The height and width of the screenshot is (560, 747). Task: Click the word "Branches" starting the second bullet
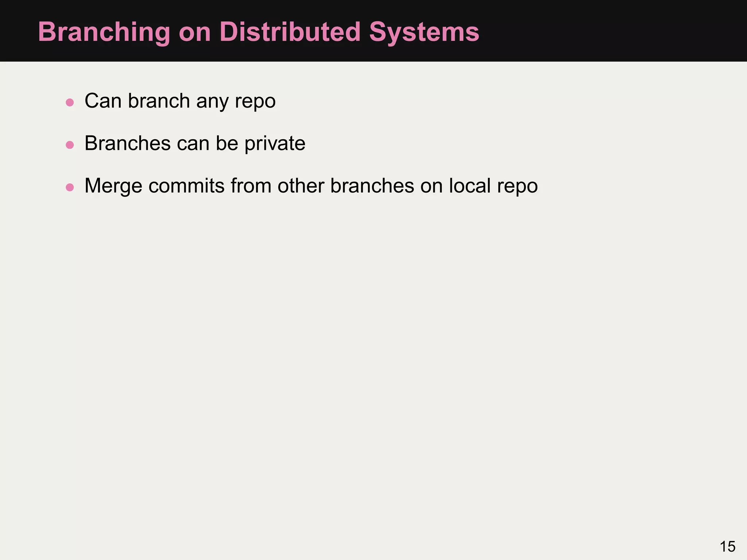pyautogui.click(x=128, y=143)
